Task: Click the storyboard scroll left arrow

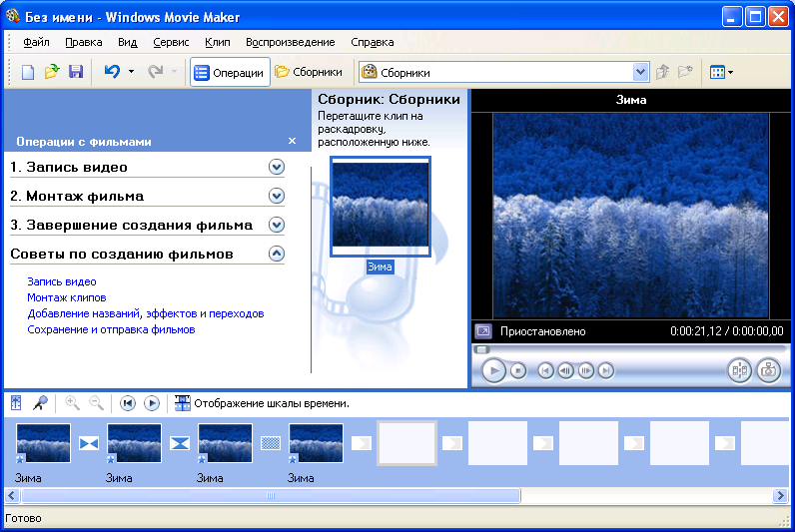Action: click(12, 495)
